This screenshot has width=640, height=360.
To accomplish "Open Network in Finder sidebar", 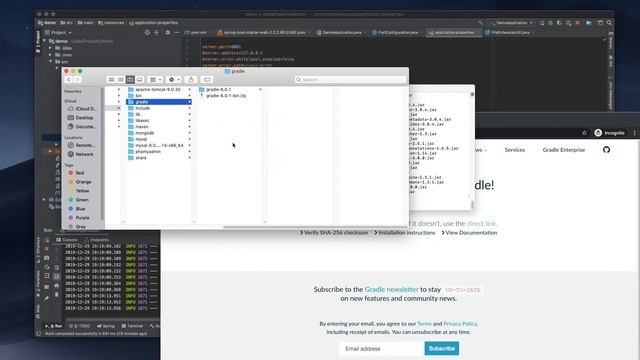I will (x=80, y=154).
